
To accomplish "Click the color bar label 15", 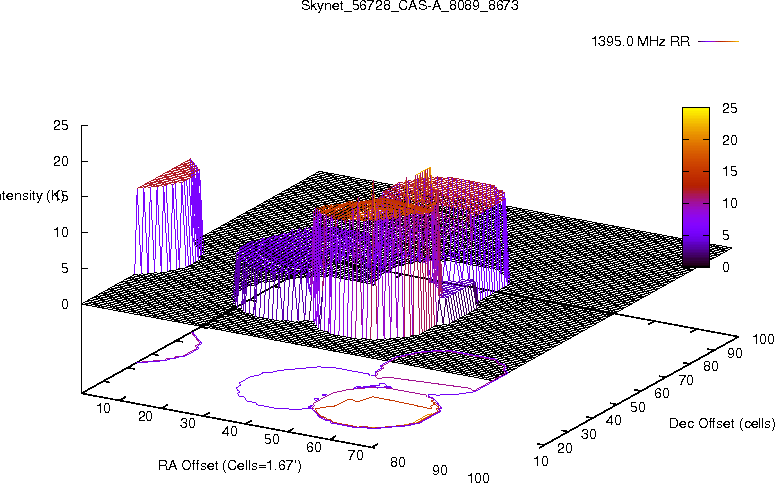I will click(x=730, y=172).
